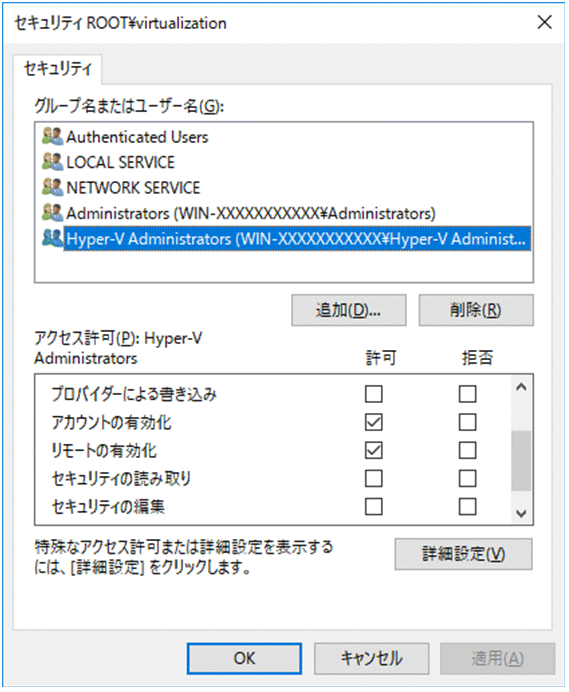Deny セキュリティの読み取り permission
Image resolution: width=569 pixels, height=692 pixels.
point(467,478)
